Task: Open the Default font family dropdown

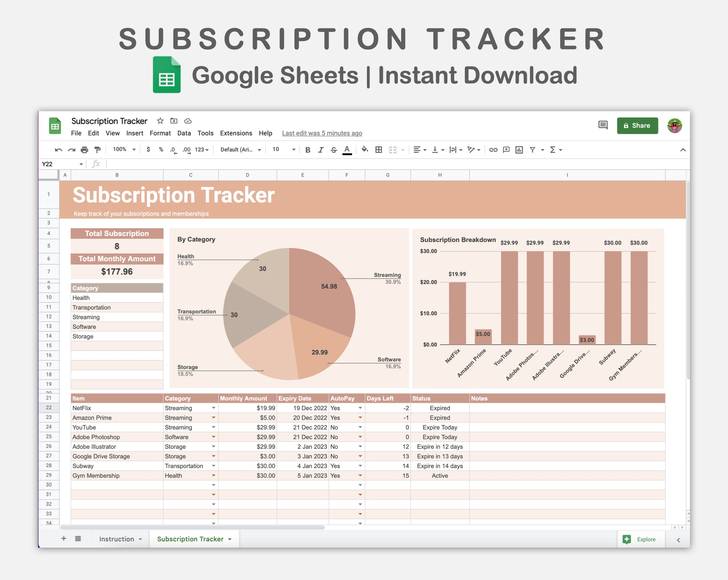Action: [x=240, y=150]
